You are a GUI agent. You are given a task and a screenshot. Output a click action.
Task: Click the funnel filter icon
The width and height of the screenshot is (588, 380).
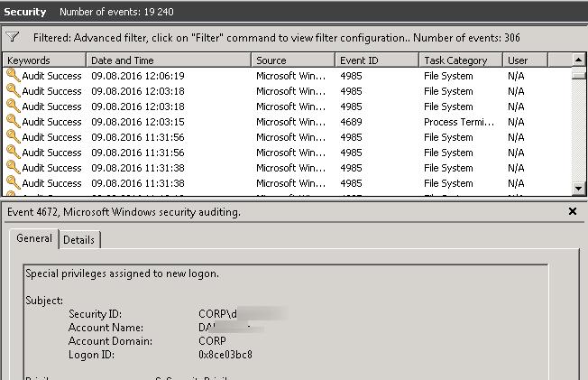(x=13, y=38)
